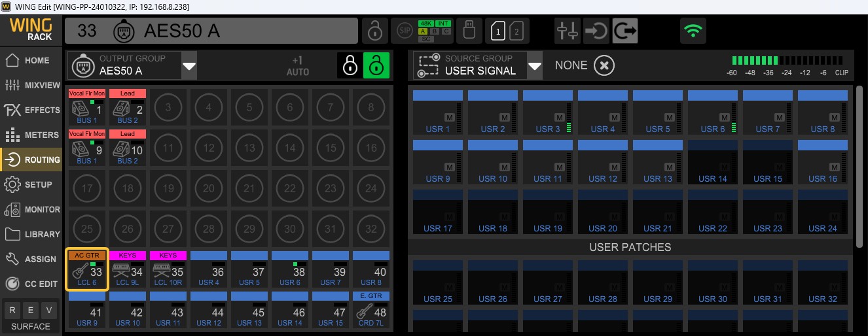
Task: Choose USR 32 user patch tile
Action: 823,282
